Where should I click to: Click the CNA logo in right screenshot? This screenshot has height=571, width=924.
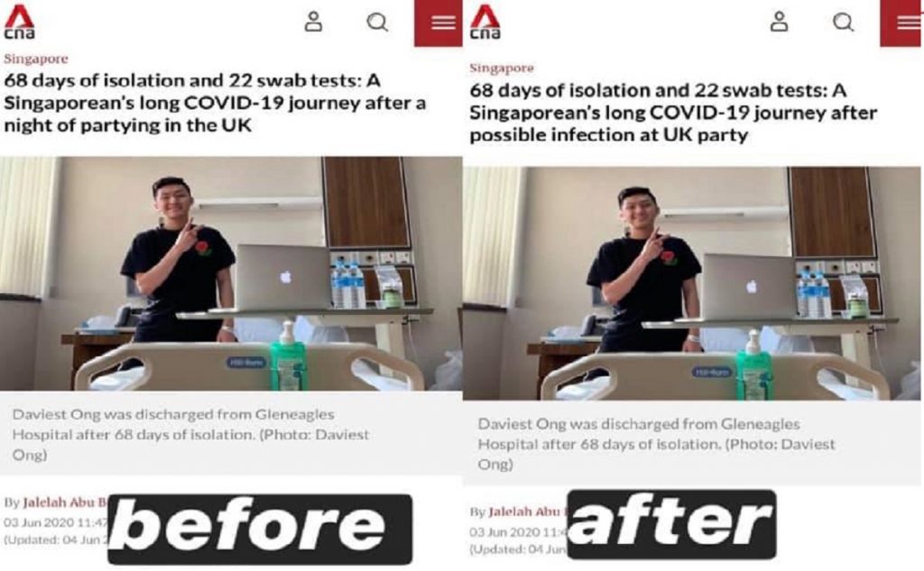[x=485, y=22]
